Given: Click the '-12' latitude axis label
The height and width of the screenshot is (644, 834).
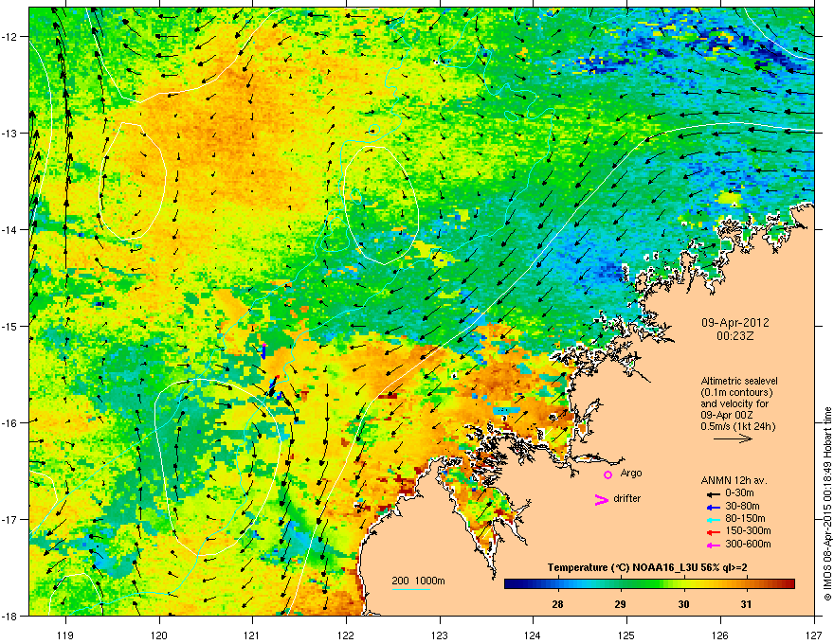Looking at the screenshot, I should click(10, 36).
